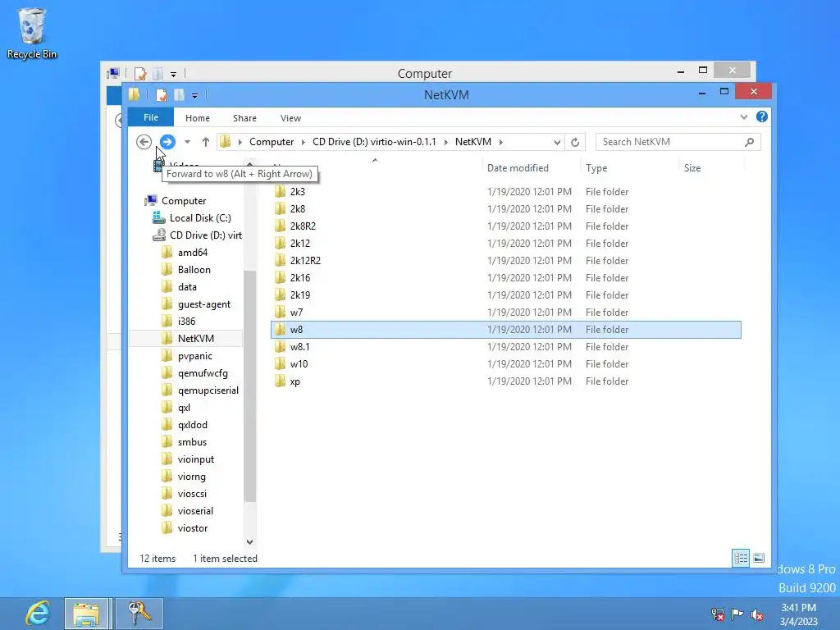Select the w8.1 folder
The image size is (840, 630).
point(505,347)
